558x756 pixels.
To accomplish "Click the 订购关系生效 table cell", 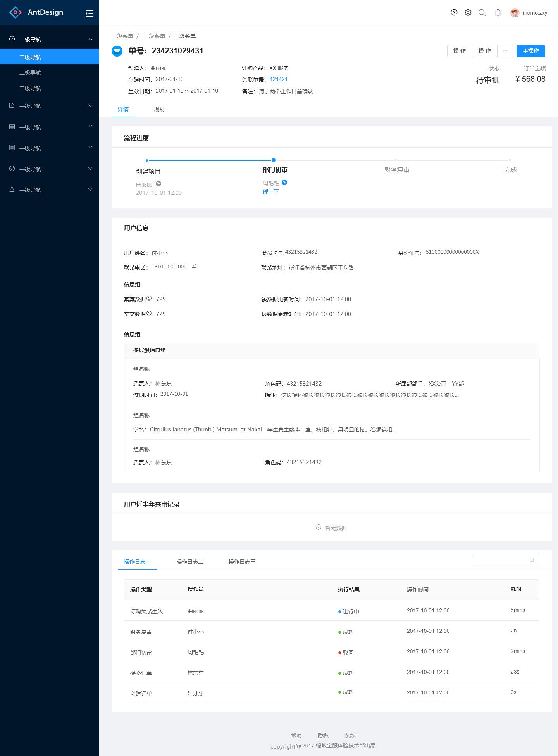I will pos(146,612).
